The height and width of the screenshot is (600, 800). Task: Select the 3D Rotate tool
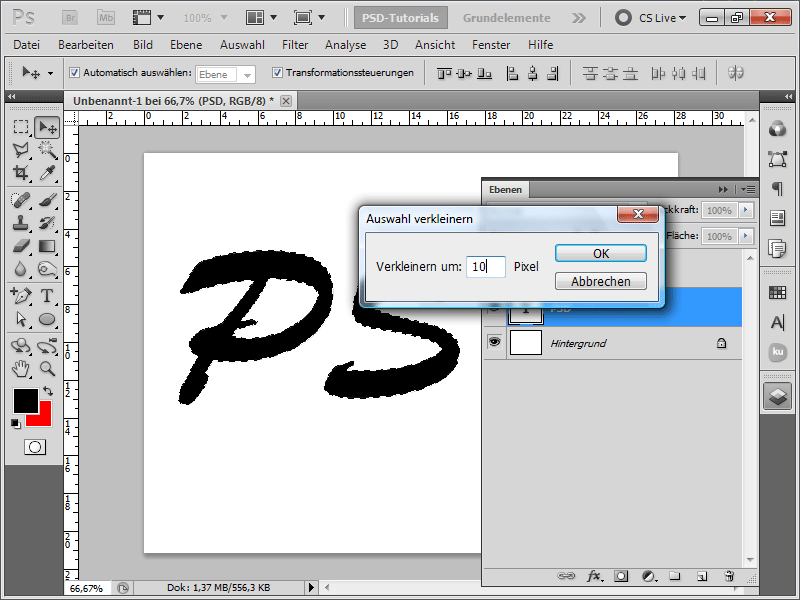pyautogui.click(x=20, y=346)
